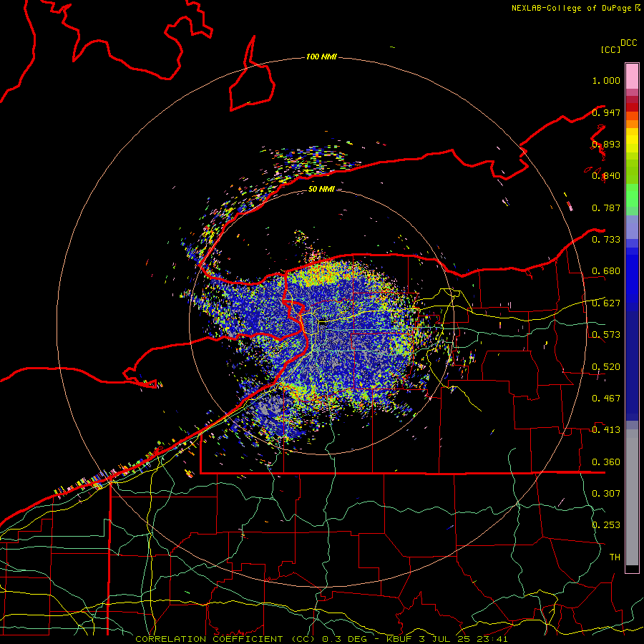644x644 pixels.
Task: Select the 0.360 legend value
Action: tap(606, 462)
